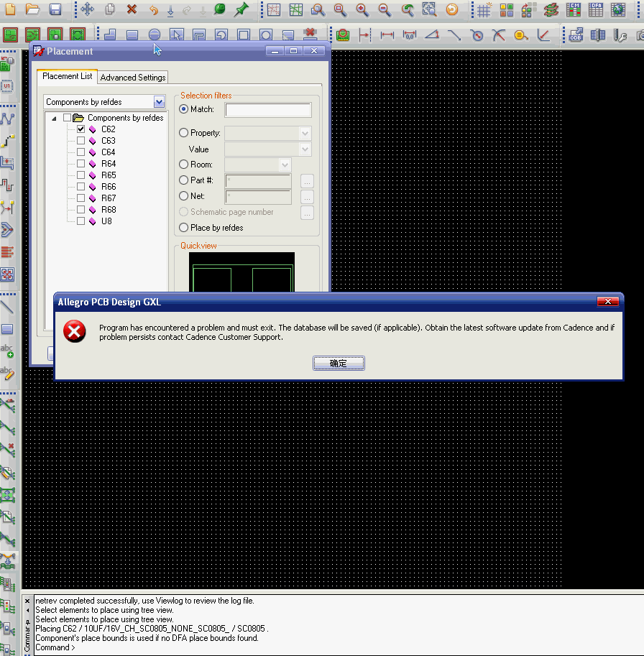Open the Room dropdown list

285,165
